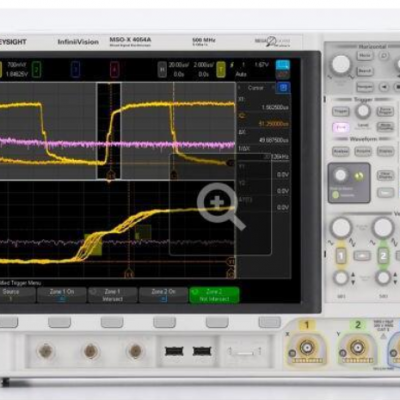
Task: Toggle the Zone 2 On softkey
Action: point(163,295)
